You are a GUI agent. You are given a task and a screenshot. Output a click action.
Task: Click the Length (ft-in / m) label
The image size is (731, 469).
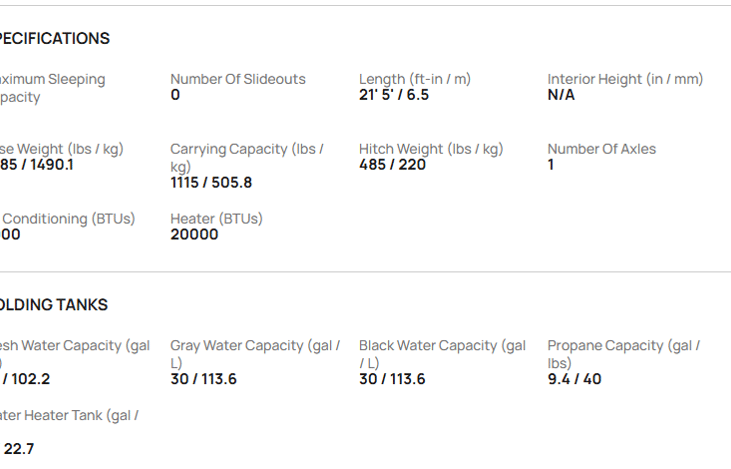click(415, 79)
